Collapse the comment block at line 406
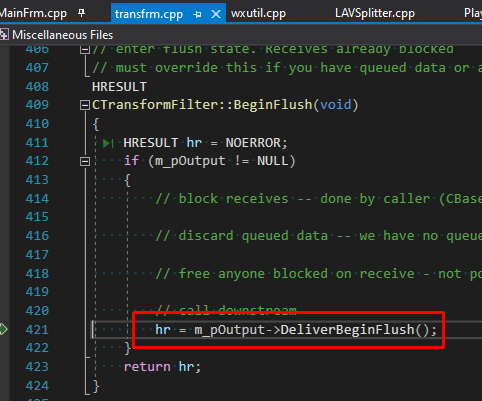Viewport: 482px width, 401px height. [85, 50]
